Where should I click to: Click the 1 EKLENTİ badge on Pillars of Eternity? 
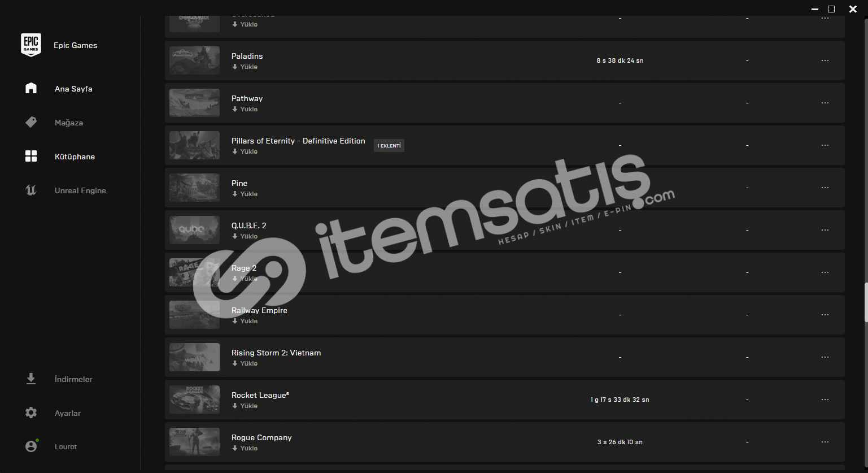(389, 146)
